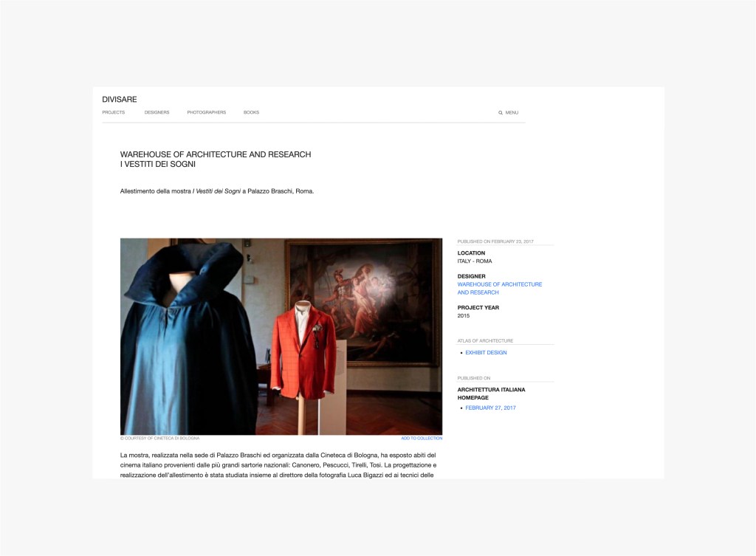Open the blue designer link in sidebar
756x556 pixels.
point(499,288)
